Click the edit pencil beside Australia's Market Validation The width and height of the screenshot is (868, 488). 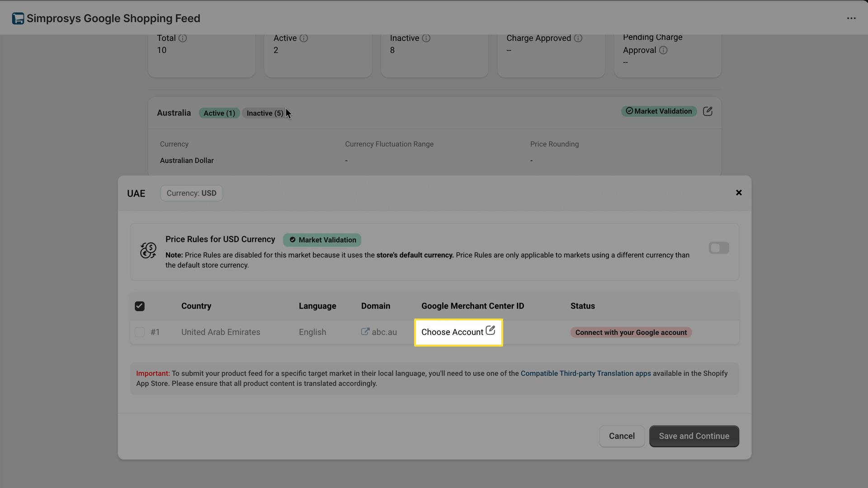coord(708,111)
